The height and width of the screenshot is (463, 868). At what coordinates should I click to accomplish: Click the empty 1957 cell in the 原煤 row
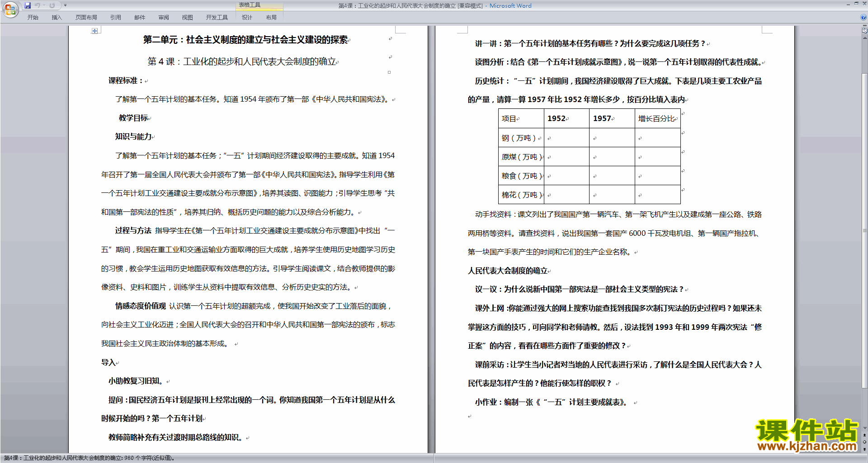coord(612,157)
